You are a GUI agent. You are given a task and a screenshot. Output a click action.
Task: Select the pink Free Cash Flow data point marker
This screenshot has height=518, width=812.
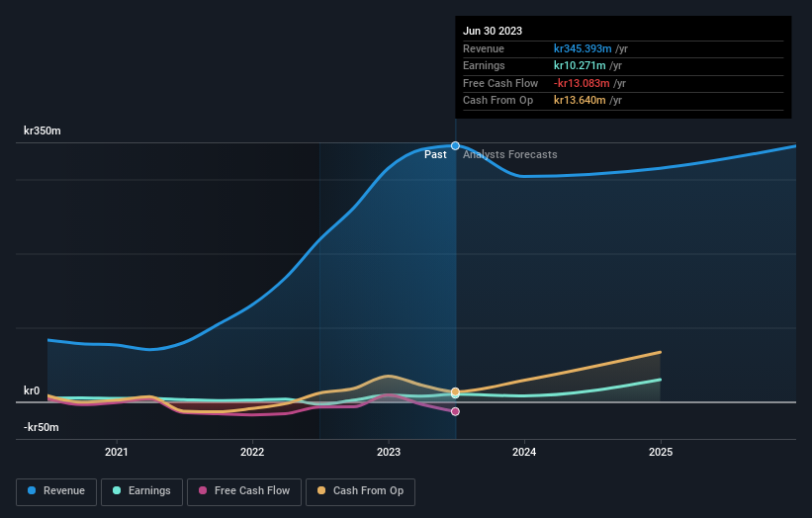pyautogui.click(x=455, y=411)
